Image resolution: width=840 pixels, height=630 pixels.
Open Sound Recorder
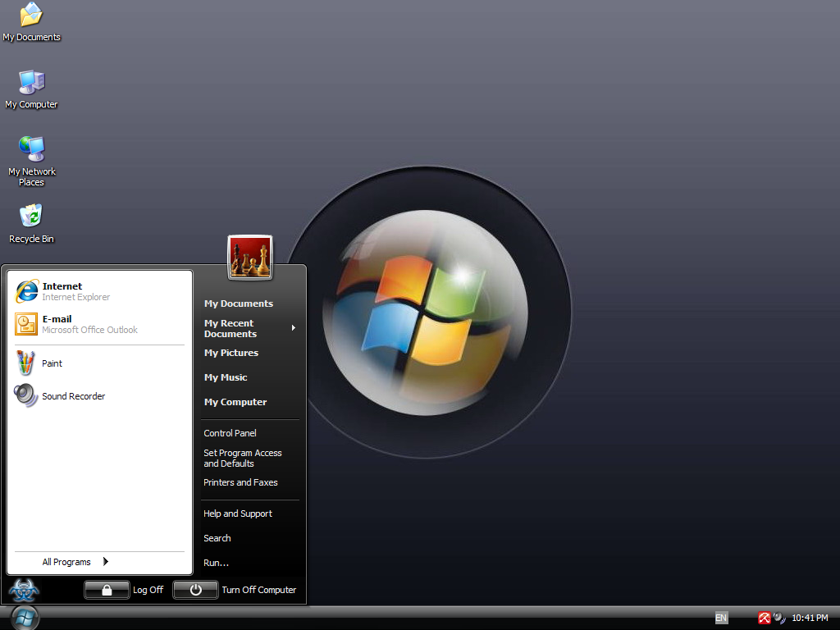[x=73, y=396]
